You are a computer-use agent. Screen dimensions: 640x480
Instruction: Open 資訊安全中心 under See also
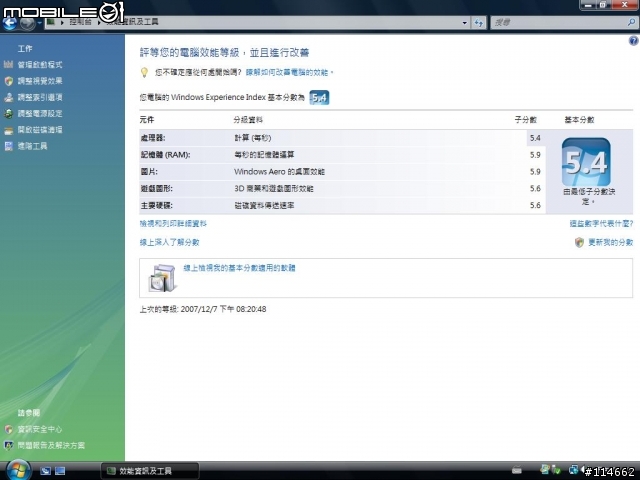(40, 429)
